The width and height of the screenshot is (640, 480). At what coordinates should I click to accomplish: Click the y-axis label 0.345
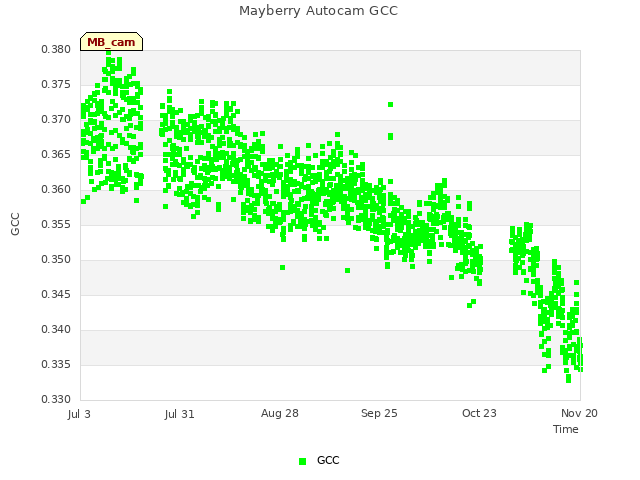[56, 294]
